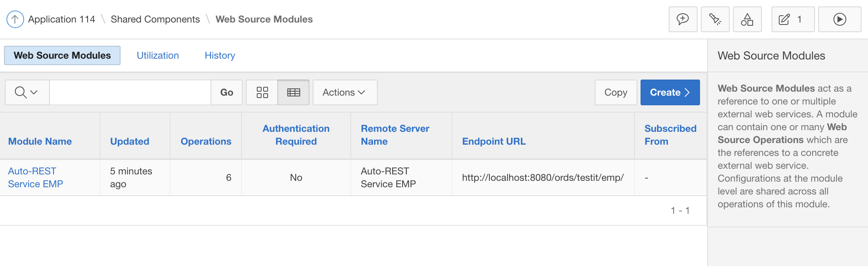Click the blue Create button
This screenshot has width=868, height=266.
670,92
